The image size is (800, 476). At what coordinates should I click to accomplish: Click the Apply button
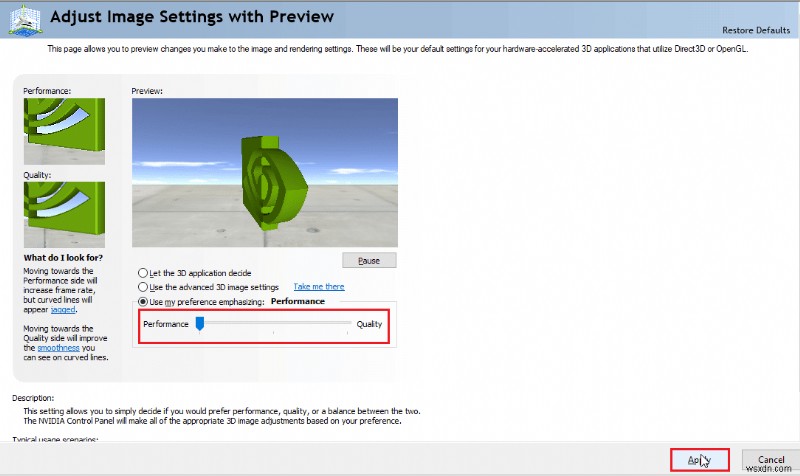pos(699,460)
